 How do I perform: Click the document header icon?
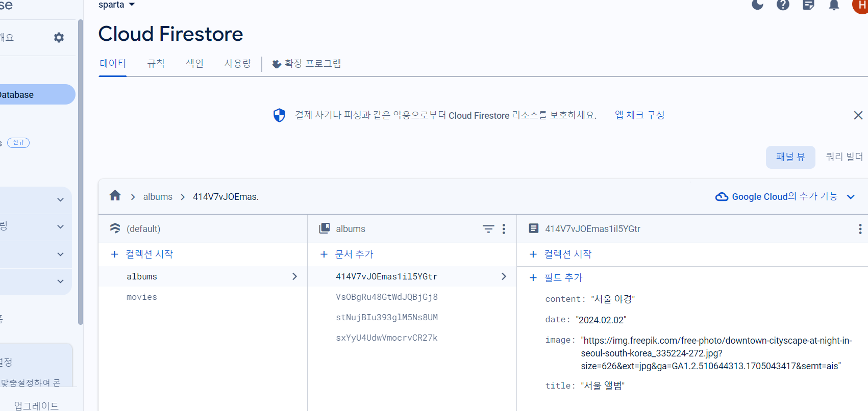(x=534, y=228)
